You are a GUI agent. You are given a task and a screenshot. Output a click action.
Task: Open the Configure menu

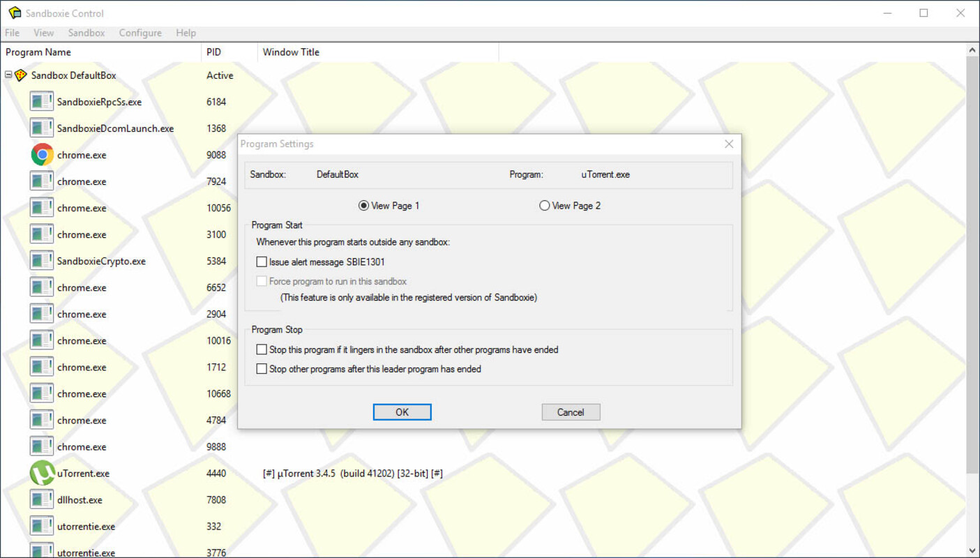(140, 33)
